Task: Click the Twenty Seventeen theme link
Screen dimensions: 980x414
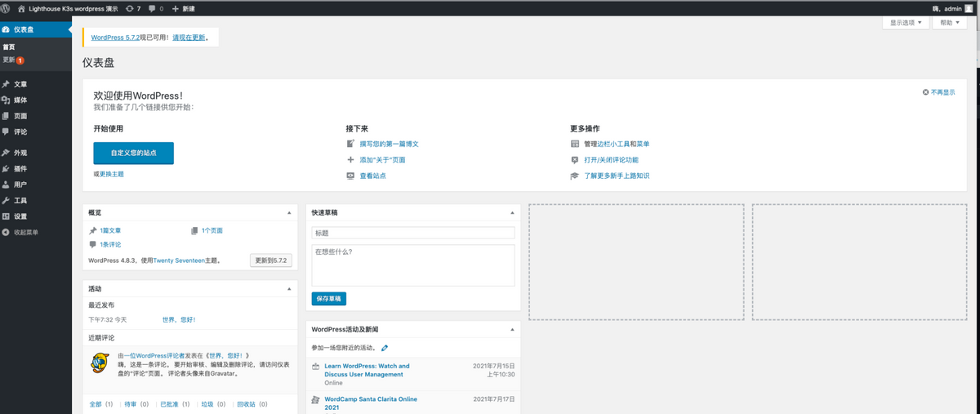Action: pyautogui.click(x=179, y=260)
